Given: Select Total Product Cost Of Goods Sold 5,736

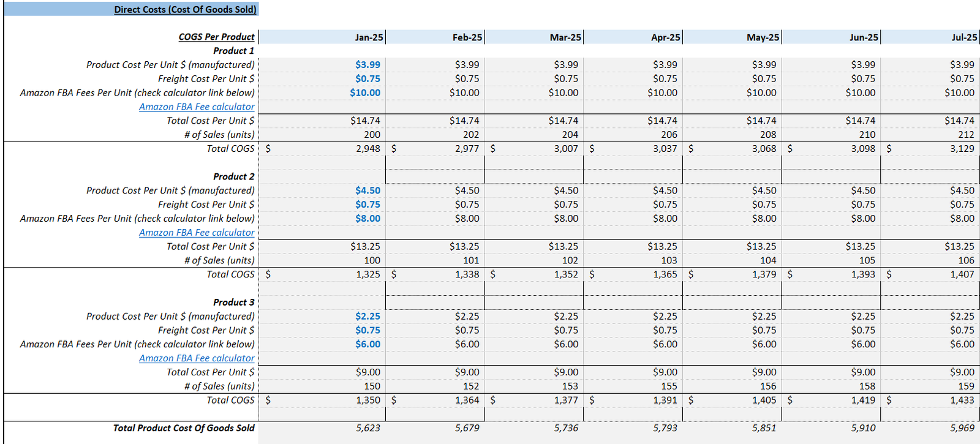Looking at the screenshot, I should 565,428.
